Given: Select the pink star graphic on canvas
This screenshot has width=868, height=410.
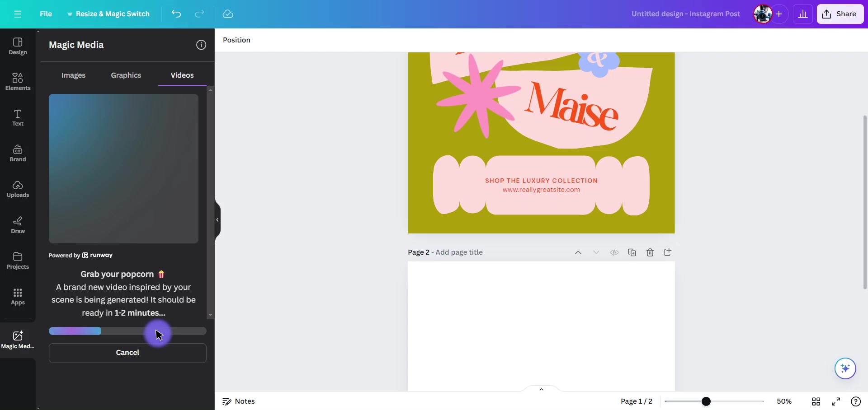Looking at the screenshot, I should [x=478, y=96].
